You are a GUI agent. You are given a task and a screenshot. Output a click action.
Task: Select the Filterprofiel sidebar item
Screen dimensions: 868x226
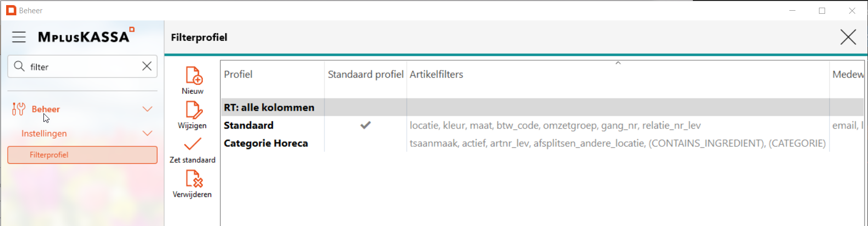pos(82,155)
